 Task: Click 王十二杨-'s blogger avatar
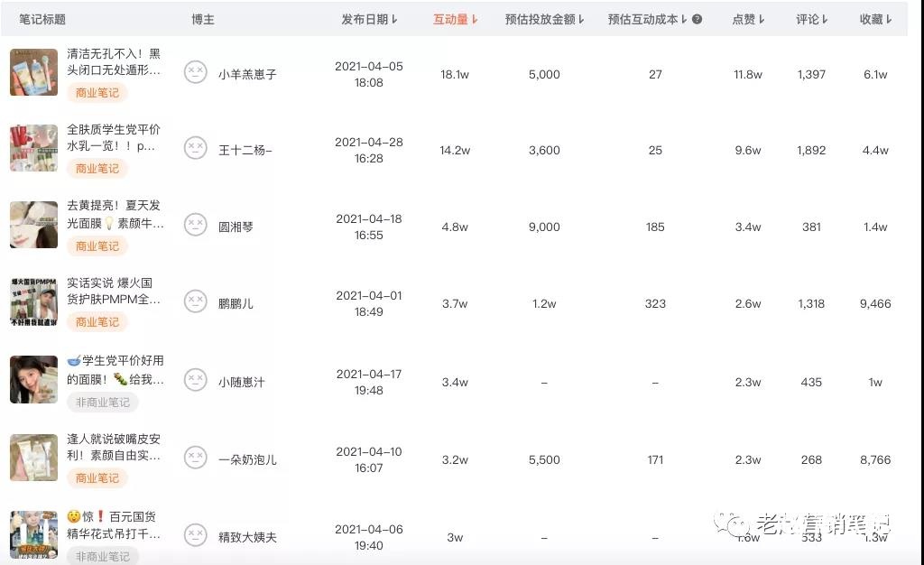196,150
